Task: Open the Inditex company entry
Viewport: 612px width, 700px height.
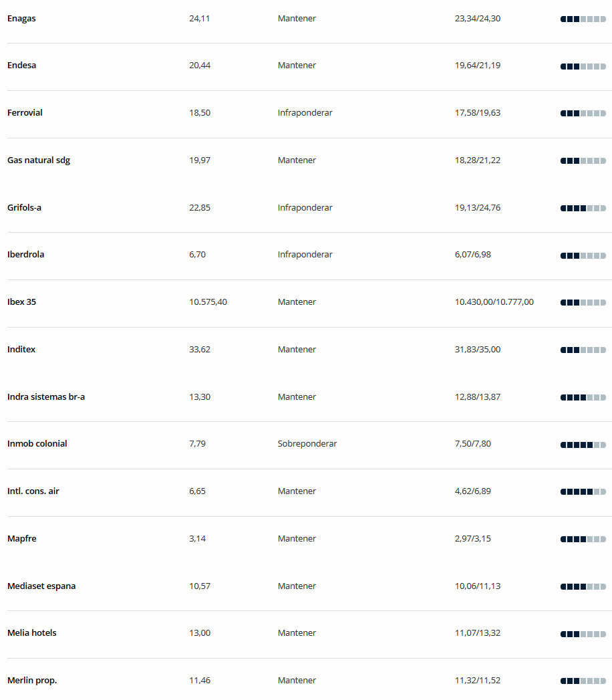Action: tap(21, 349)
